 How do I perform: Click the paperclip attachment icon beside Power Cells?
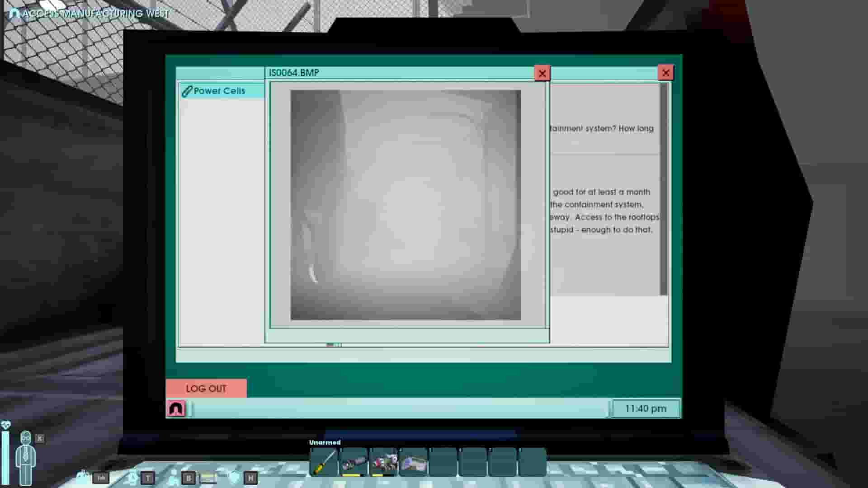(186, 91)
